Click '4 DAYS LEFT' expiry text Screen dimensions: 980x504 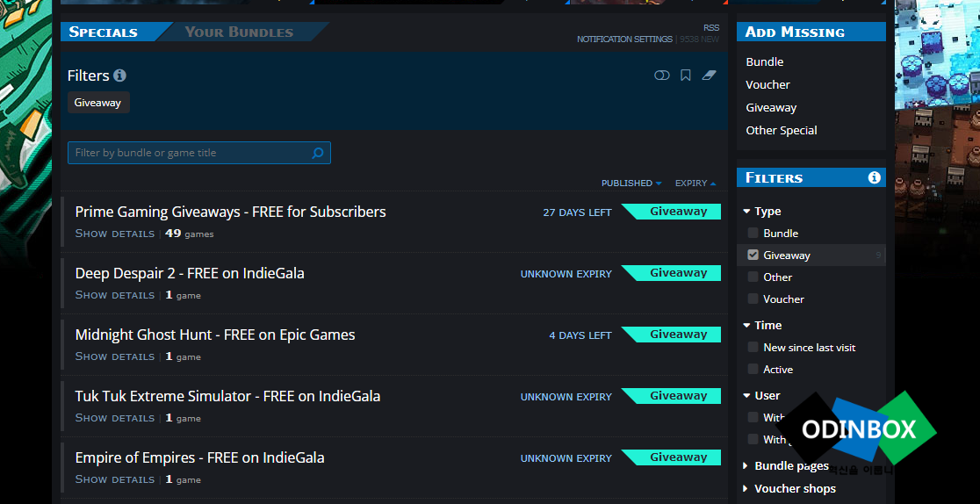click(x=580, y=335)
